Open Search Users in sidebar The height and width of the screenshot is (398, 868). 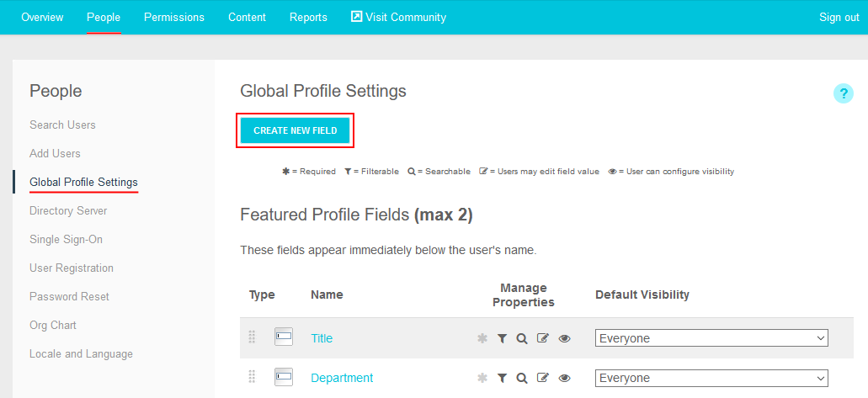click(x=62, y=125)
